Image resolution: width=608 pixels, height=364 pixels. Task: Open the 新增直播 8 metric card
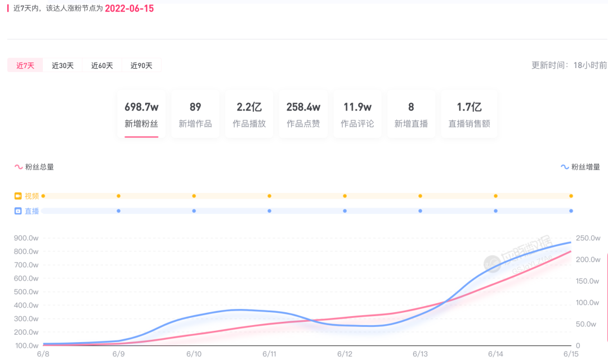(x=411, y=114)
